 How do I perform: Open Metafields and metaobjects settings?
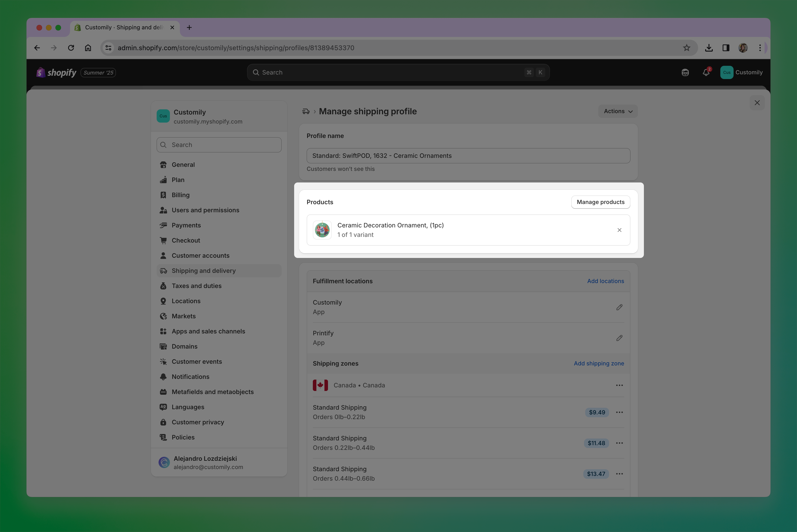click(213, 391)
